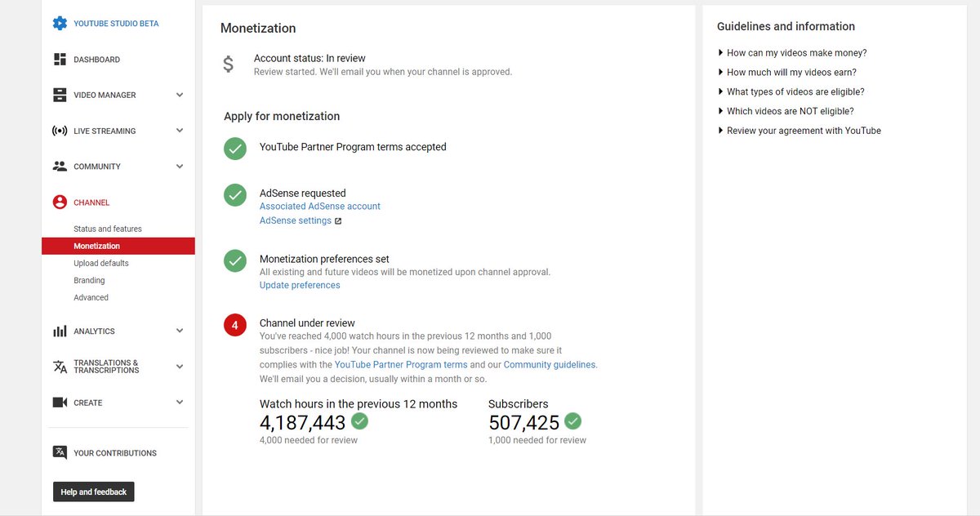Image resolution: width=980 pixels, height=516 pixels.
Task: Expand the Create section chevron
Action: (x=180, y=403)
